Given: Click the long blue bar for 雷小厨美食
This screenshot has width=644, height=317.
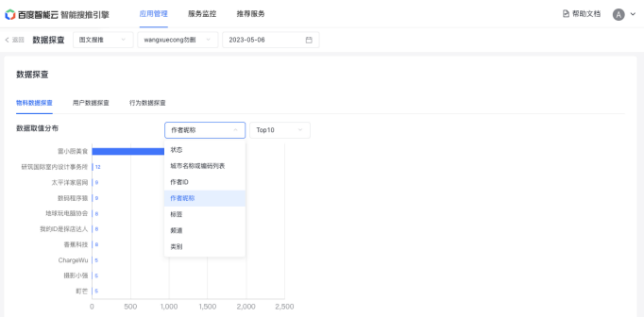Looking at the screenshot, I should tap(128, 151).
